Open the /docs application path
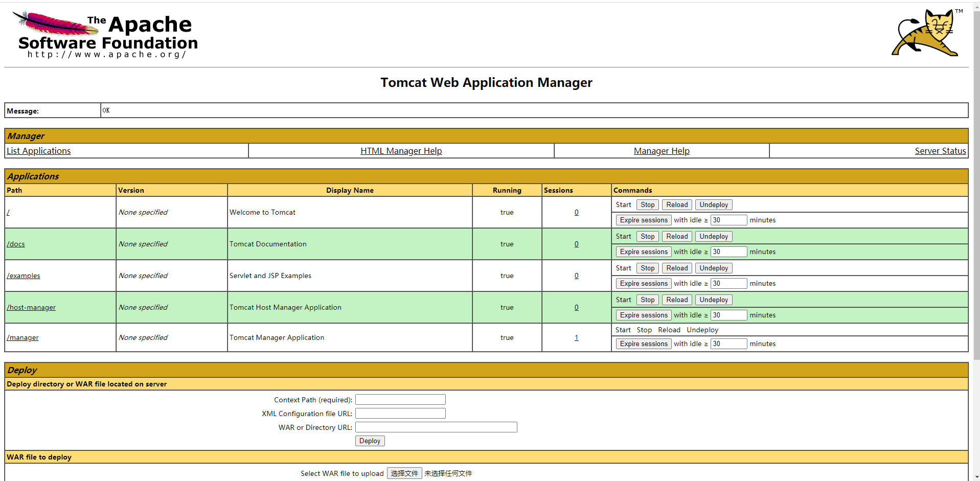Image resolution: width=980 pixels, height=481 pixels. click(x=16, y=244)
